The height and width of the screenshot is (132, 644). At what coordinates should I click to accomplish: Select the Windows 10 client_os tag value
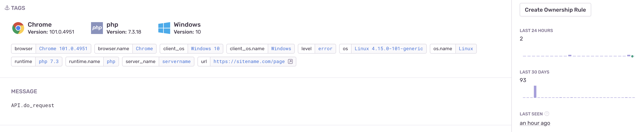click(x=205, y=49)
